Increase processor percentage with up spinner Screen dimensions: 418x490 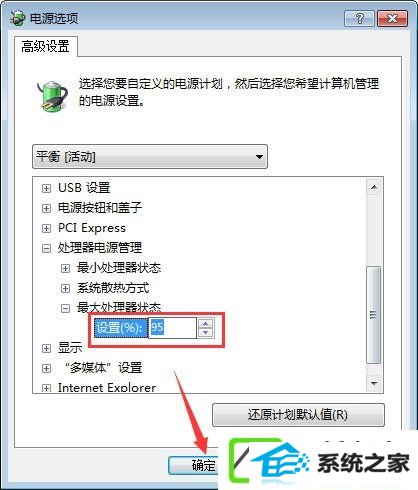[206, 323]
